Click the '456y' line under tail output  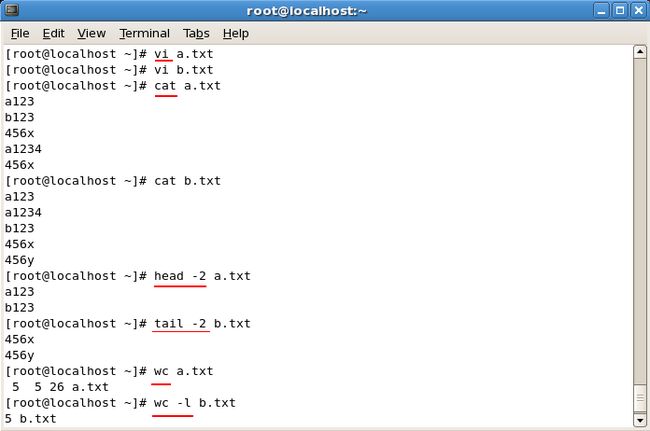pos(19,355)
